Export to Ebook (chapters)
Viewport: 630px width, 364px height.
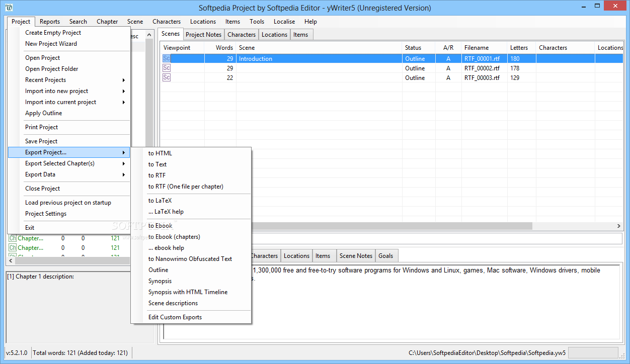click(191, 237)
